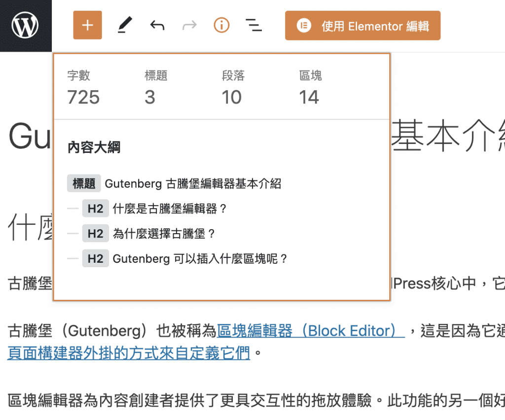Select the pencil Tools icon

pos(125,25)
